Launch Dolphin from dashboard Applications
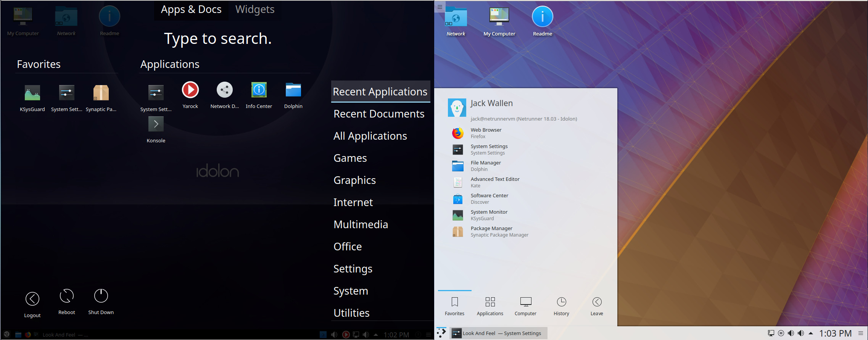Screen dimensions: 868x340 pos(293,95)
